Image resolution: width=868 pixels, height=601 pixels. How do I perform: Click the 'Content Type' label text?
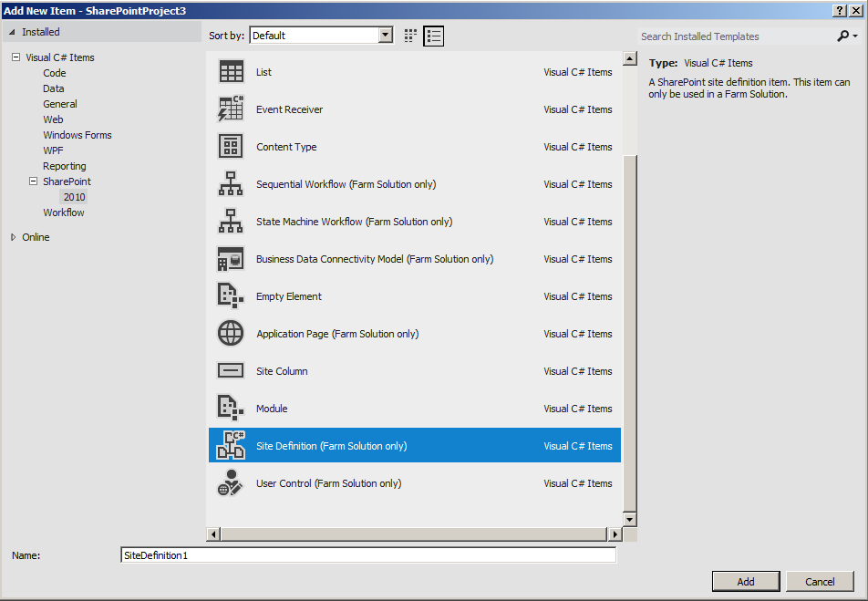point(286,147)
